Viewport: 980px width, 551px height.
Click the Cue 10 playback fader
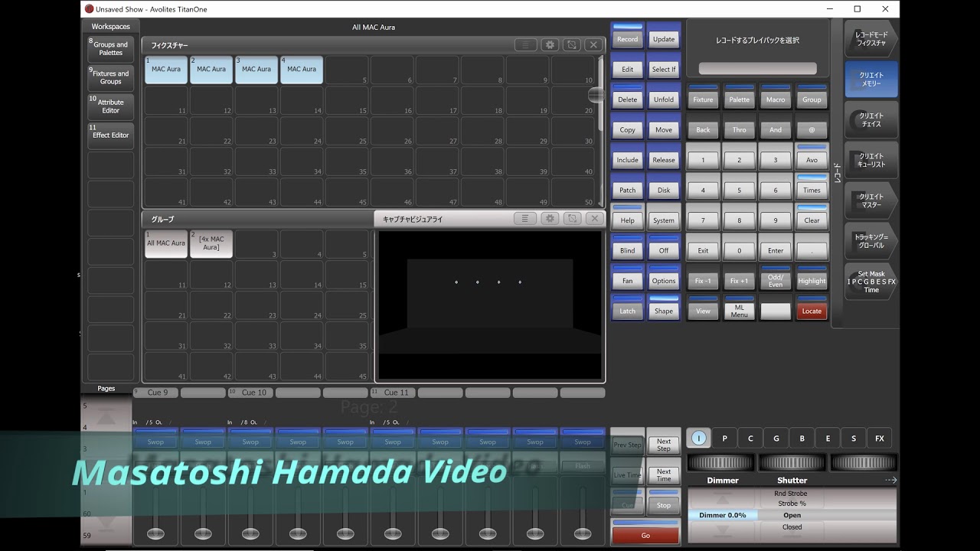(250, 533)
